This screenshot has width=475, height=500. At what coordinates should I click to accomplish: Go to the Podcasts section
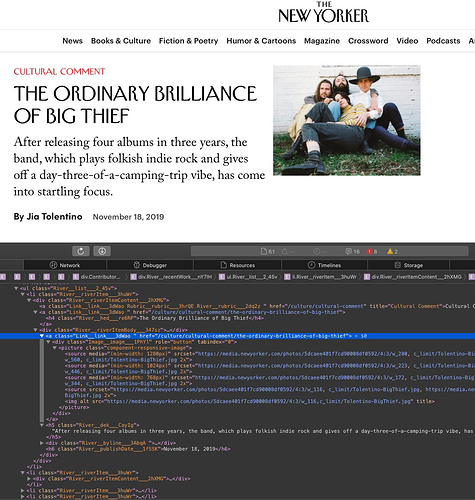pos(443,41)
